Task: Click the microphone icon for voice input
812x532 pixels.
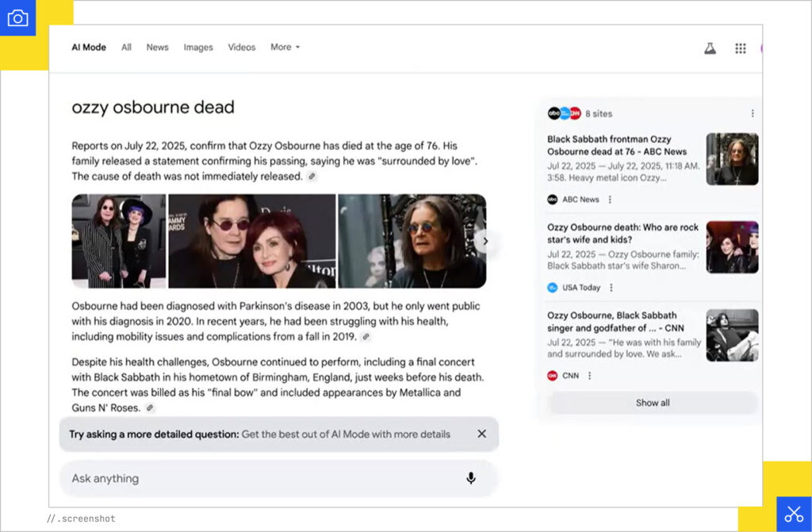Action: [x=471, y=478]
